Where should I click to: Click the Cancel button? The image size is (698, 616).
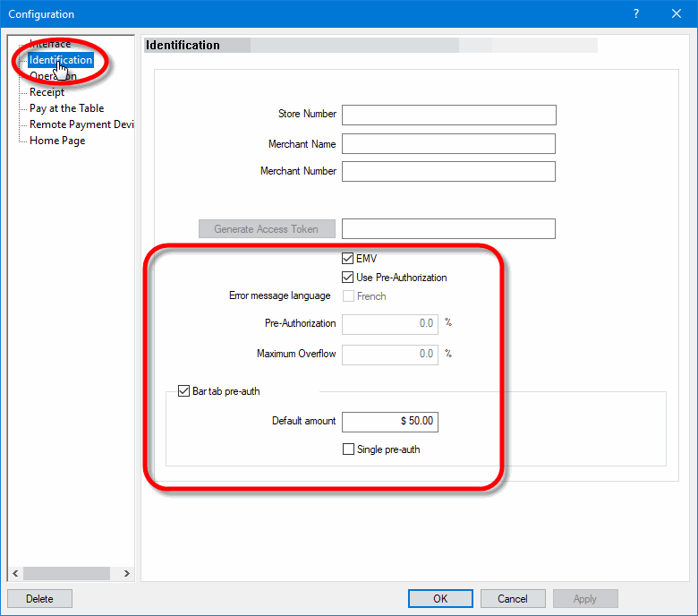pos(513,599)
